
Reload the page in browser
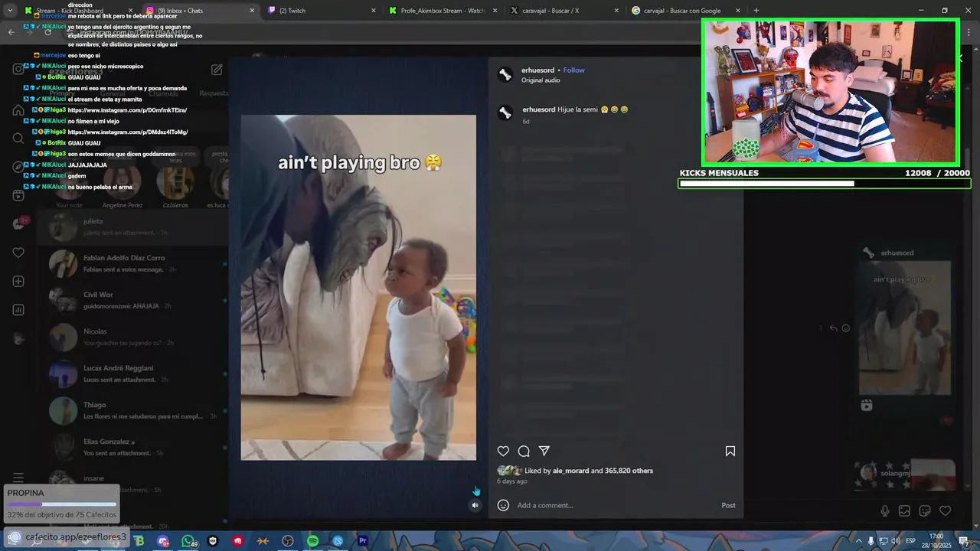[x=48, y=32]
